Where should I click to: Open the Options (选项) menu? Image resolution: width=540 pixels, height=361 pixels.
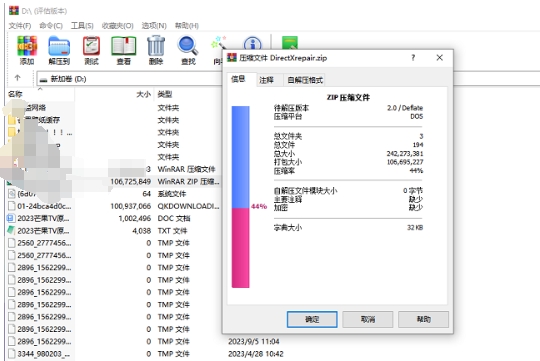click(x=154, y=25)
